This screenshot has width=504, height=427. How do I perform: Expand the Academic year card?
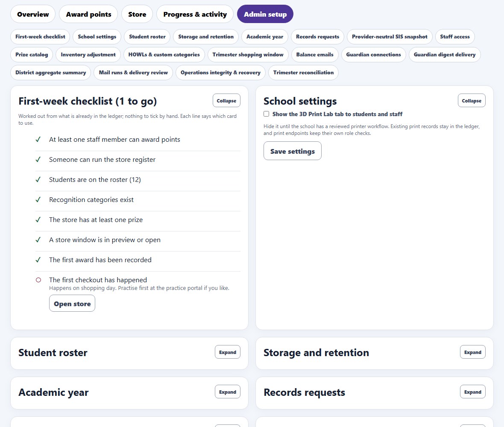pos(228,392)
